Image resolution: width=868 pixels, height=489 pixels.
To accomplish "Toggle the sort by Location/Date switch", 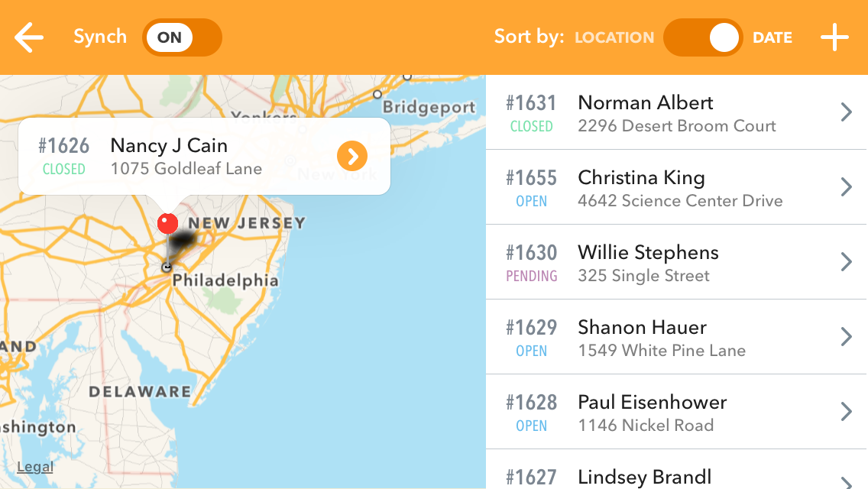I will (703, 37).
